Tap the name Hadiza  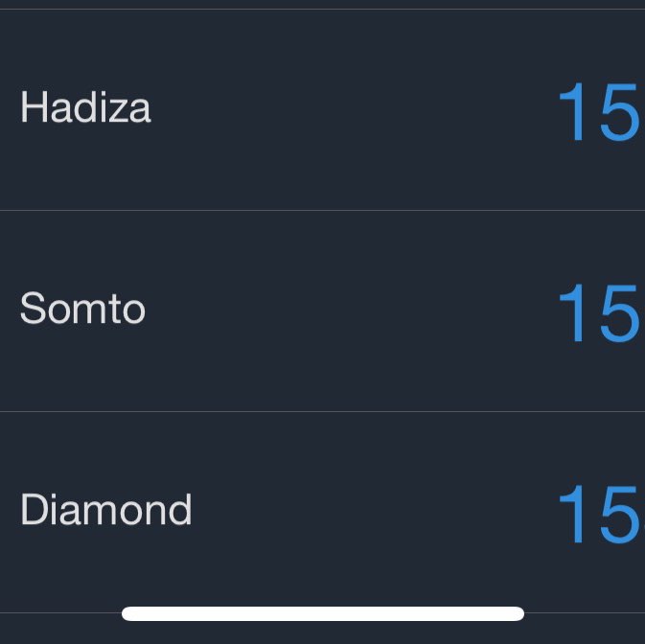[x=85, y=107]
